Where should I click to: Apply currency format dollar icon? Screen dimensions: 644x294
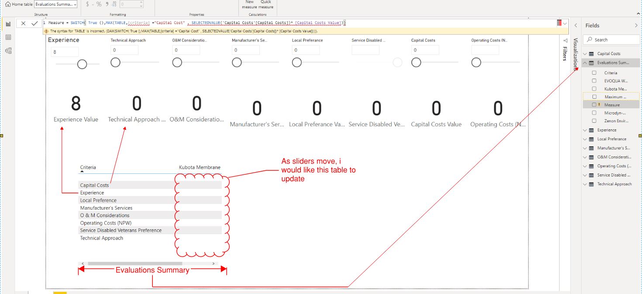click(x=88, y=4)
